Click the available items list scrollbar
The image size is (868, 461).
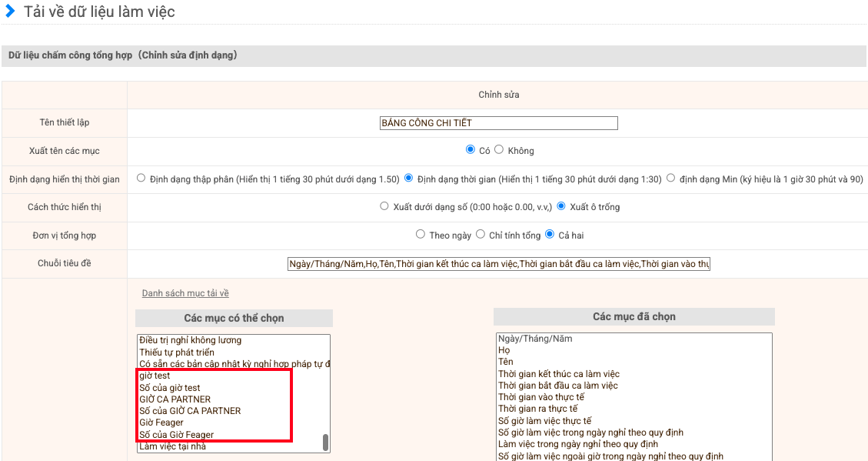tap(325, 442)
